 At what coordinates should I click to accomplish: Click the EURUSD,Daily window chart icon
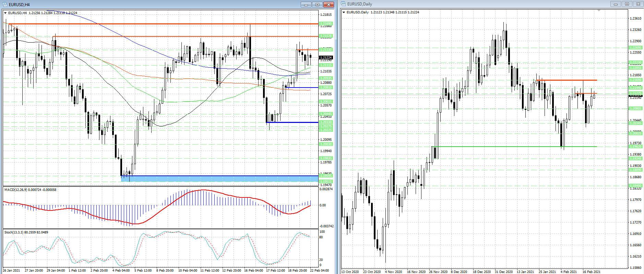343,4
